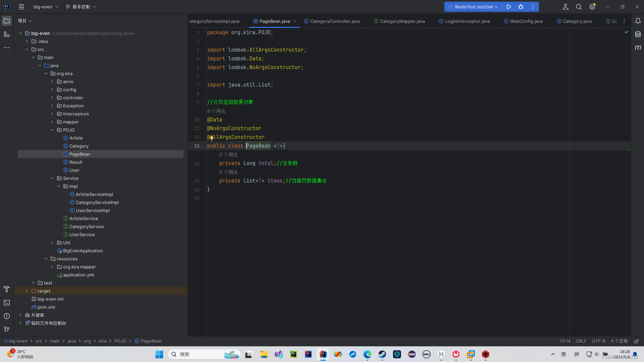This screenshot has width=644, height=362.
Task: Change UTF-8 file encoding
Action: tap(598, 341)
